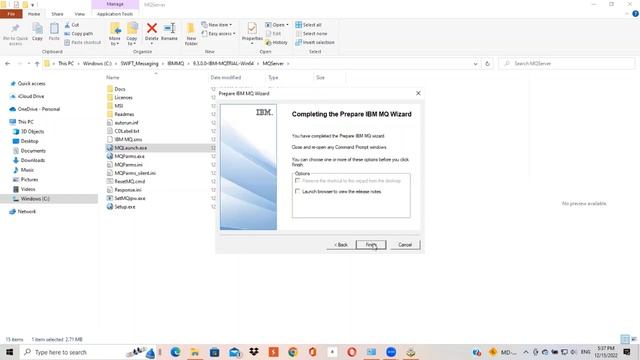
Task: Click History in the Open group
Action: point(276,42)
